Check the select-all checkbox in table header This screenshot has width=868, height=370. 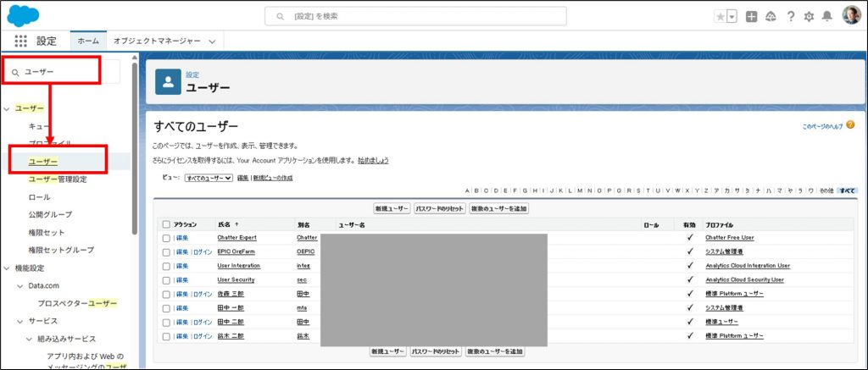(x=166, y=224)
